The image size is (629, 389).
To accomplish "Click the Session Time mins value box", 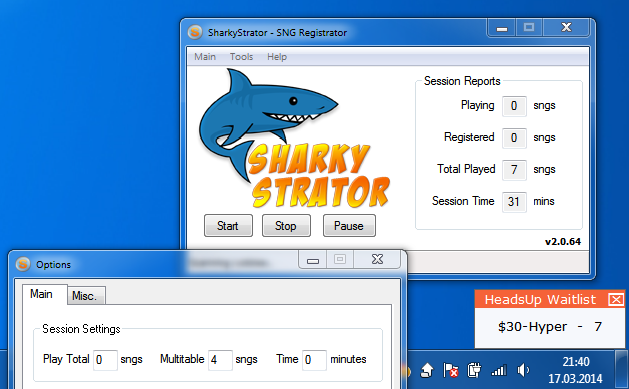I will click(x=514, y=202).
